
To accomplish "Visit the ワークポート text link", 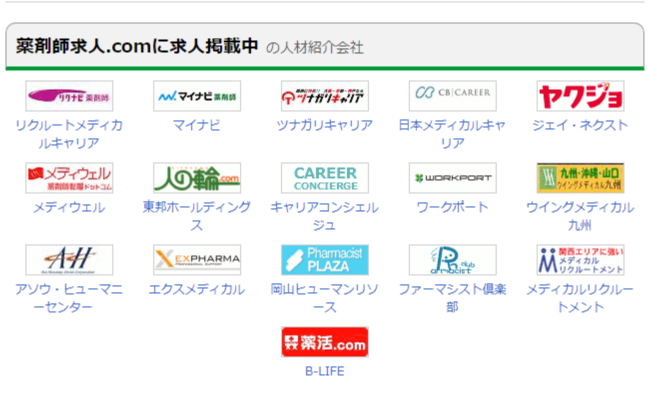I will coord(453,207).
